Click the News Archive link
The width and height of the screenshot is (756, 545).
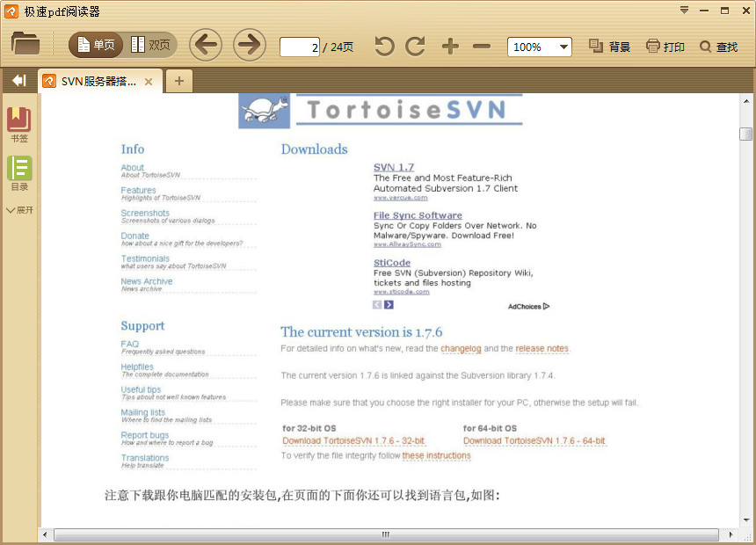[147, 281]
